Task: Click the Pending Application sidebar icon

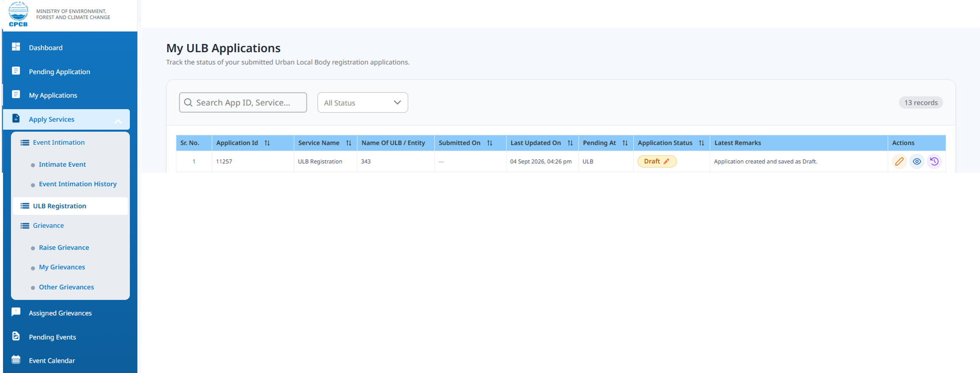Action: pos(16,71)
